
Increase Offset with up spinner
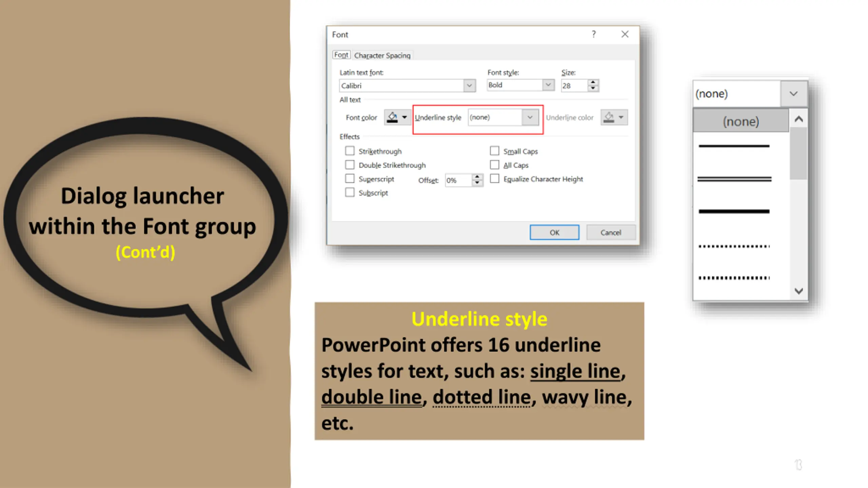[477, 177]
